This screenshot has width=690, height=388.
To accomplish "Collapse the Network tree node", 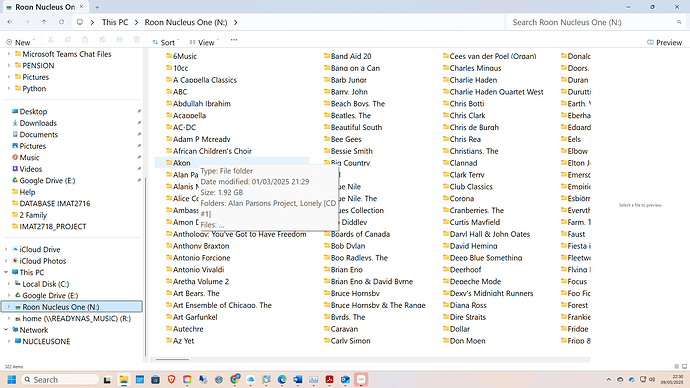I will (x=6, y=329).
